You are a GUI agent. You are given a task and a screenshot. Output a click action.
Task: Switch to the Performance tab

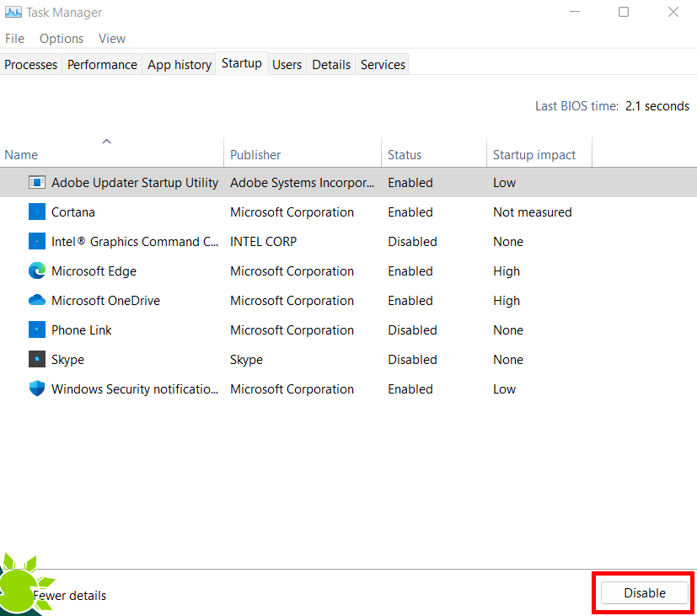101,64
